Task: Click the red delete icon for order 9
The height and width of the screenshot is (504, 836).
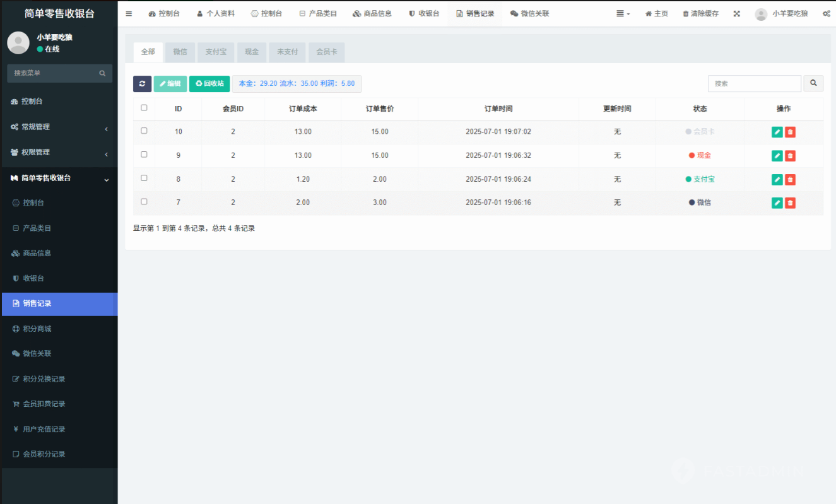Action: click(790, 156)
